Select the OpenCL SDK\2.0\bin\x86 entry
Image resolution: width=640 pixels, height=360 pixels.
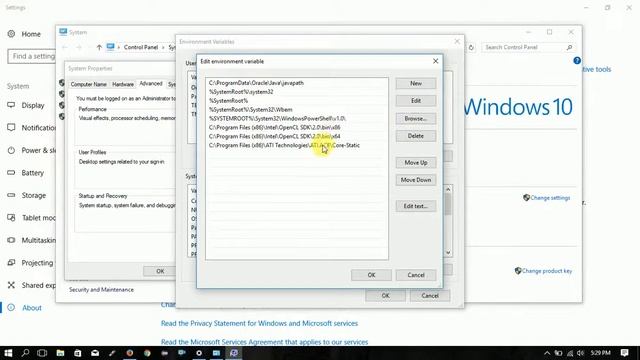click(x=297, y=127)
